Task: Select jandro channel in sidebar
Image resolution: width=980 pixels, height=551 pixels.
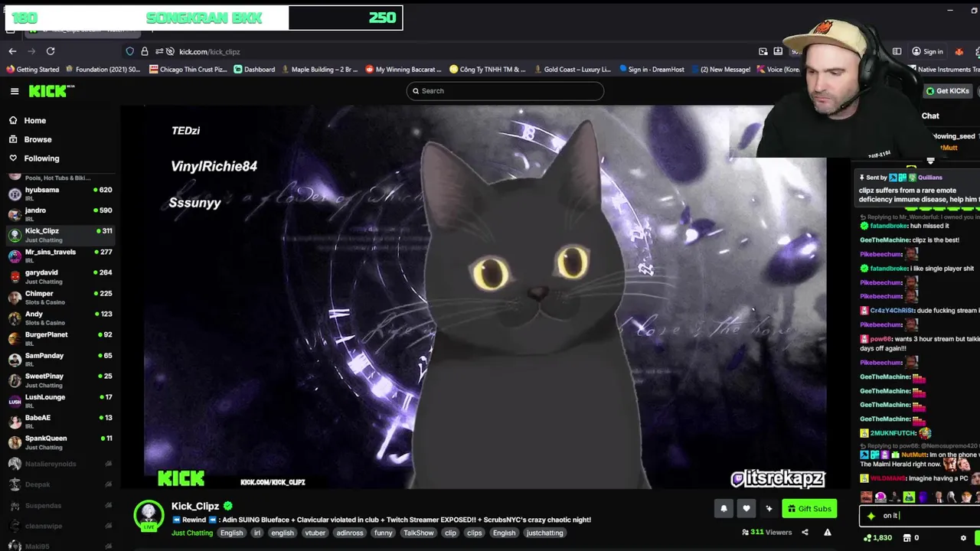Action: click(61, 214)
